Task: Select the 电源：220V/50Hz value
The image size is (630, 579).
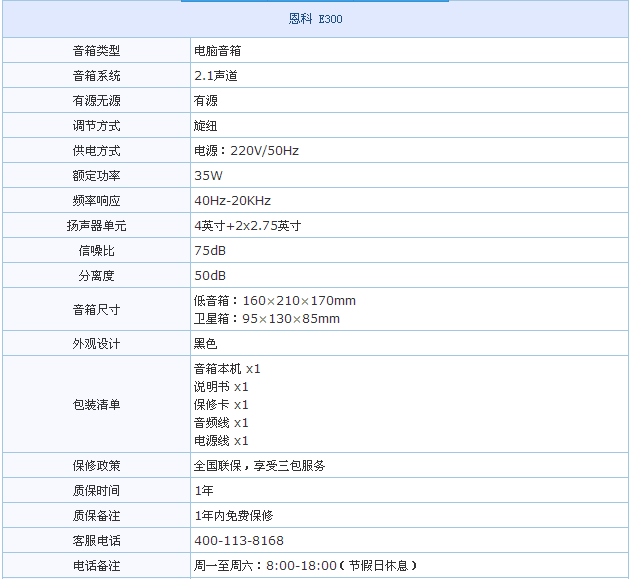Action: click(x=247, y=151)
